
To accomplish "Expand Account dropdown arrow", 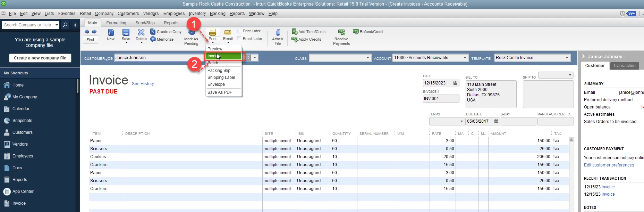I will coord(465,58).
